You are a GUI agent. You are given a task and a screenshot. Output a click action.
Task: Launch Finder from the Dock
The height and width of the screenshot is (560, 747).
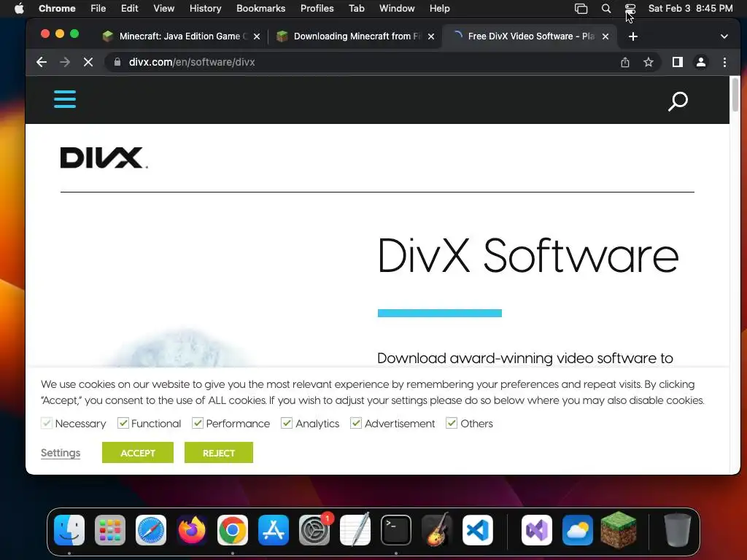(69, 529)
